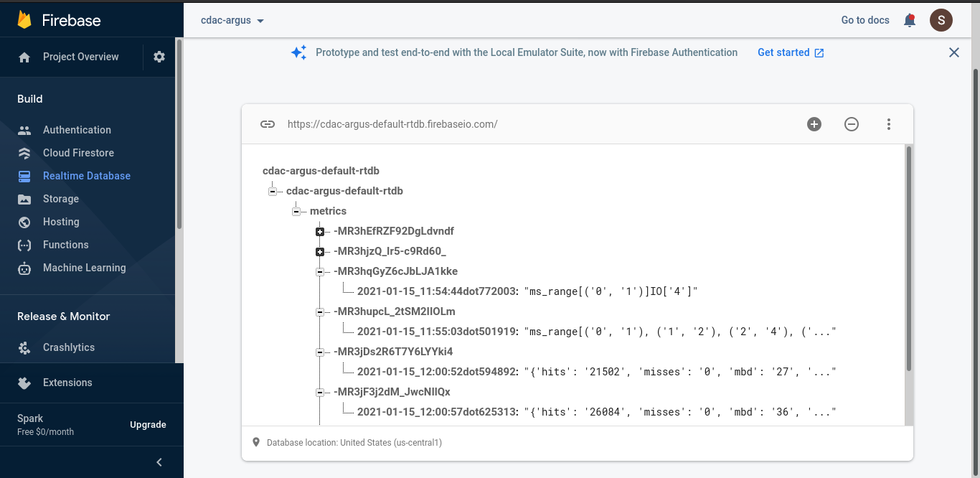980x478 pixels.
Task: Click value with hits '26084'
Action: 681,412
